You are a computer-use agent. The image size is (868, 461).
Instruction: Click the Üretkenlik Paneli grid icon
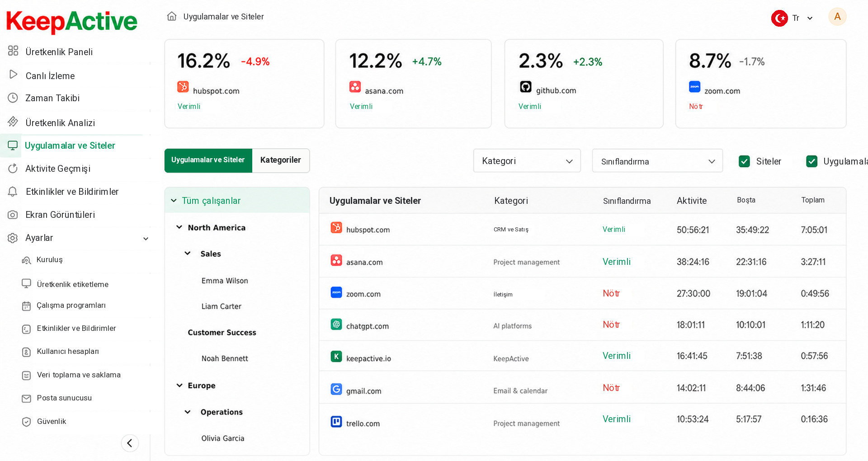13,51
